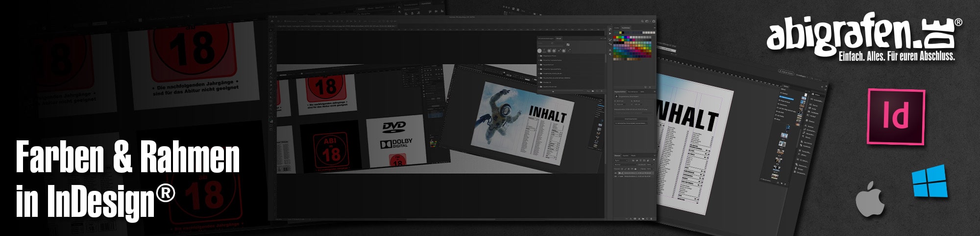Click Inhalt bearbeiten button in Eigenschaften
This screenshot has height=236, width=980.
[632, 119]
